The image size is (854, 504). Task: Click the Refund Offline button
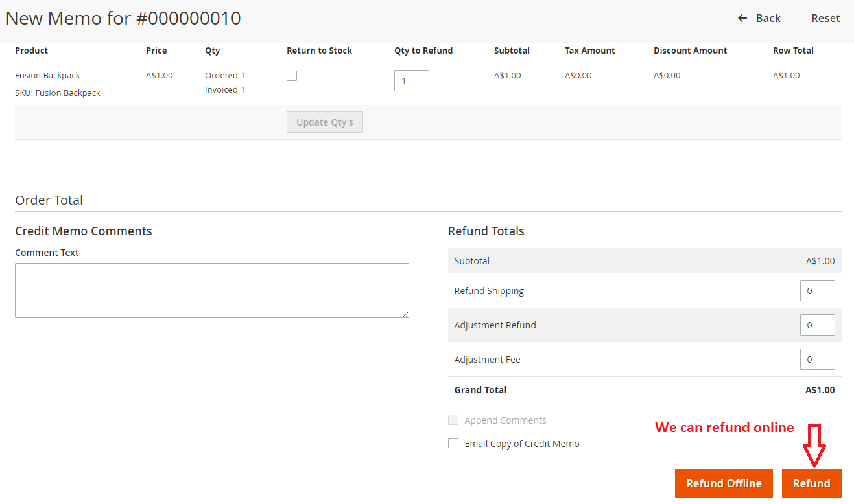click(x=724, y=483)
